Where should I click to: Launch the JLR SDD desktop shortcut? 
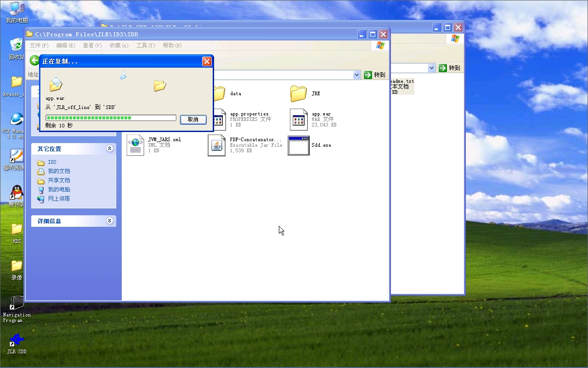tap(17, 343)
